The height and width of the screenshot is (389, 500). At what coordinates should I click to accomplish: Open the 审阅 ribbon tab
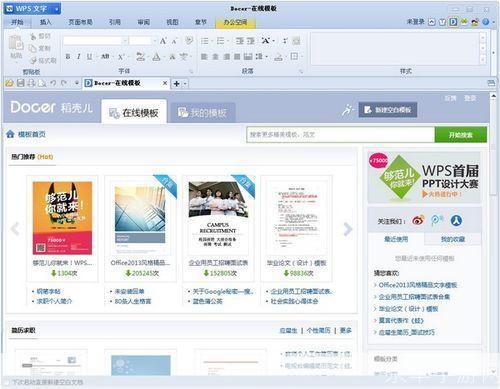(144, 22)
